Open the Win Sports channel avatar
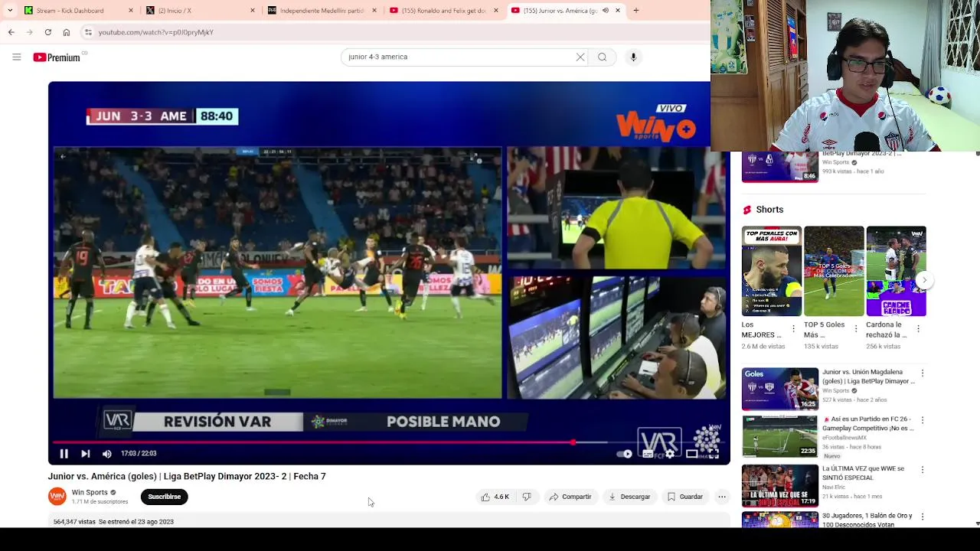The width and height of the screenshot is (980, 551). pos(57,497)
